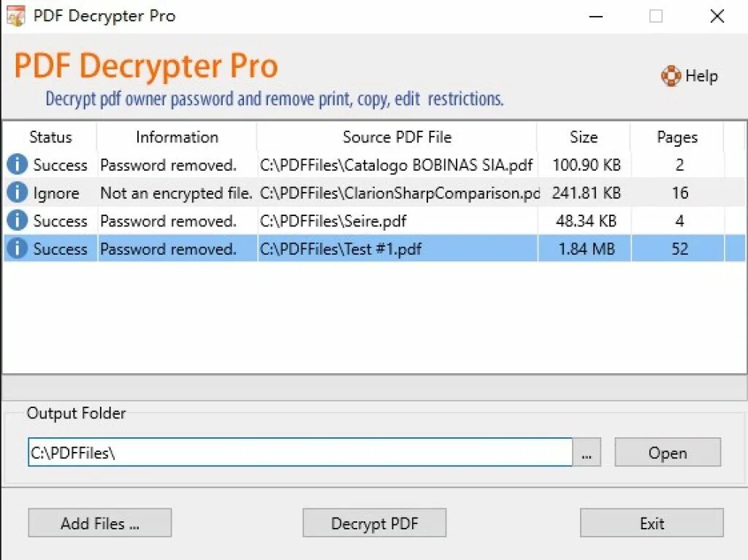Click the Exit button
This screenshot has width=748, height=560.
[652, 523]
